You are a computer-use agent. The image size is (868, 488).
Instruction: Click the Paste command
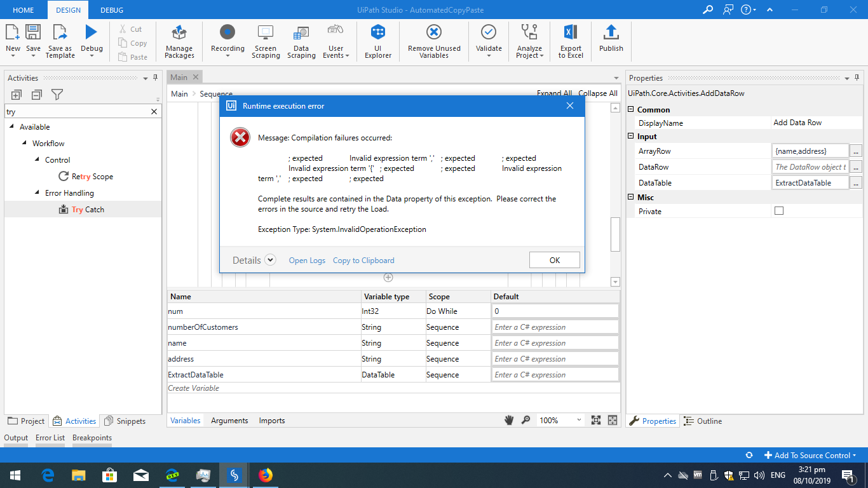(133, 57)
